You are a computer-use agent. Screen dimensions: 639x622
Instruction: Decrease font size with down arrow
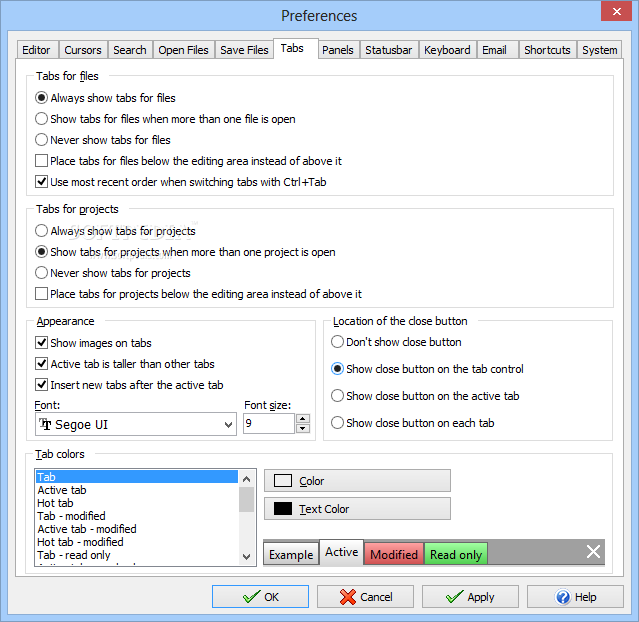[302, 428]
